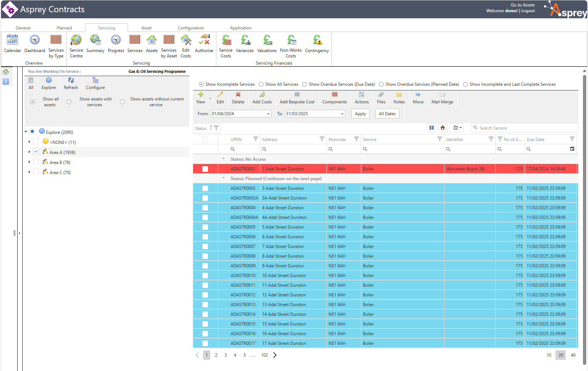The image size is (588, 371).
Task: Click the All Dates button
Action: 387,114
